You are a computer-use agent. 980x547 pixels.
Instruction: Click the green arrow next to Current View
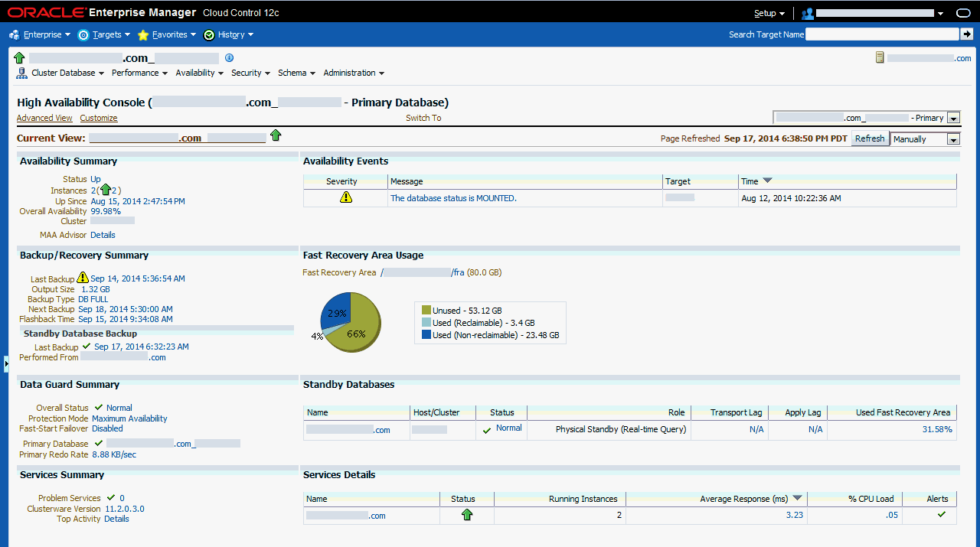tap(276, 135)
